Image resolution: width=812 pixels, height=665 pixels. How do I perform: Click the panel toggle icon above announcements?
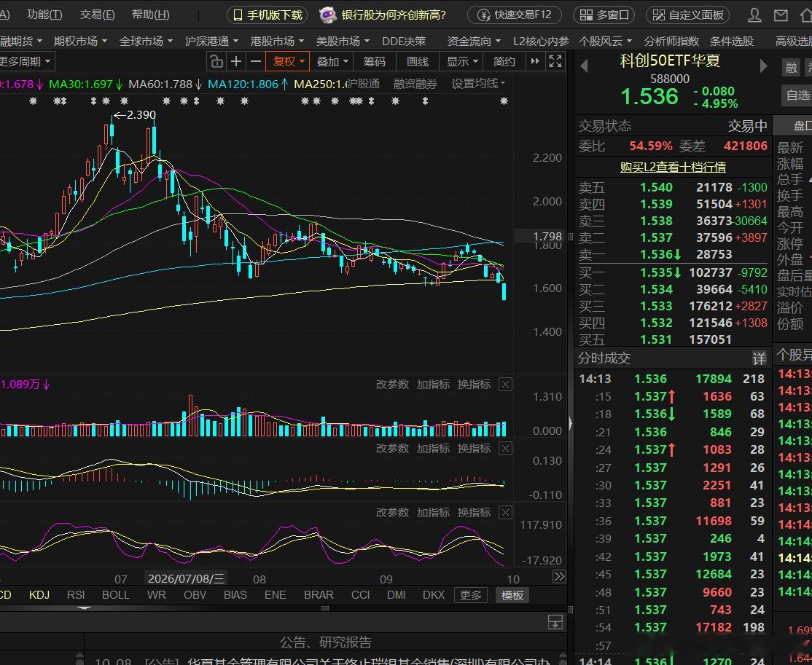point(555,622)
